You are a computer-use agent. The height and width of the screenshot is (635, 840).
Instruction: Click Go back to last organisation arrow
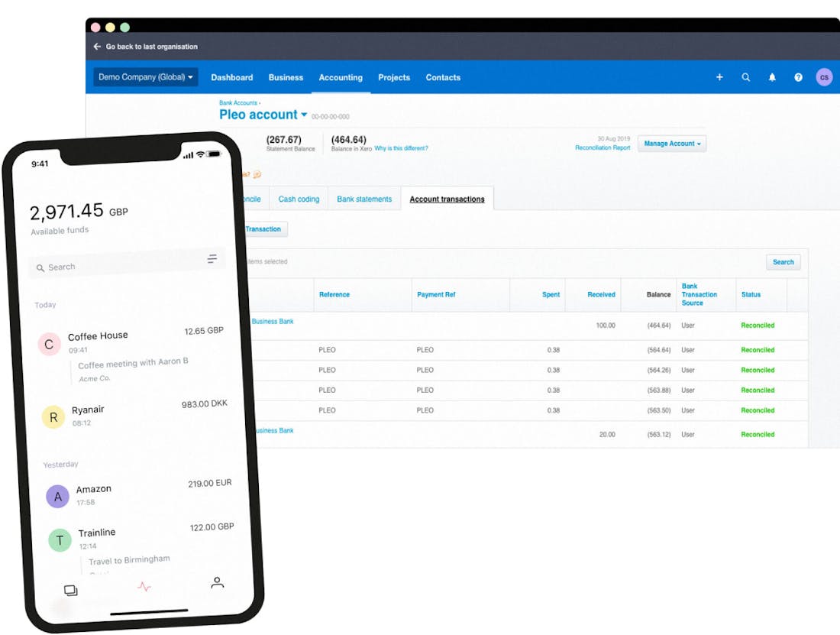coord(96,47)
